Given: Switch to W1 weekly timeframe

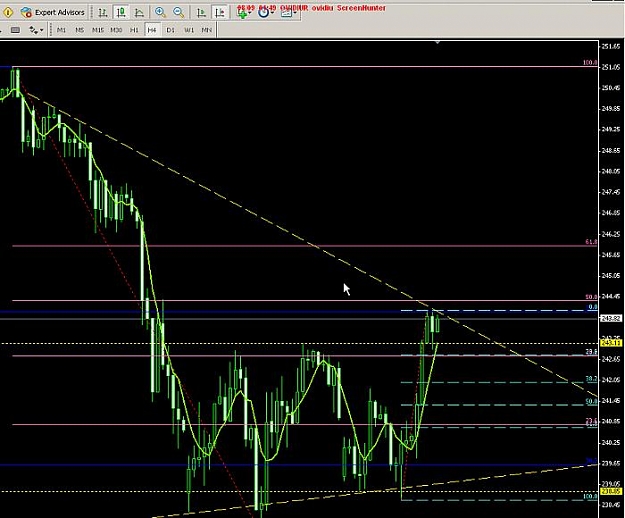Looking at the screenshot, I should 189,30.
